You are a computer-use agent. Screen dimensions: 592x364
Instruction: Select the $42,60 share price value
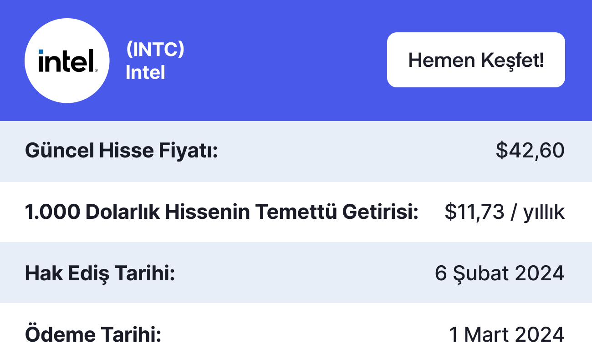coord(530,151)
